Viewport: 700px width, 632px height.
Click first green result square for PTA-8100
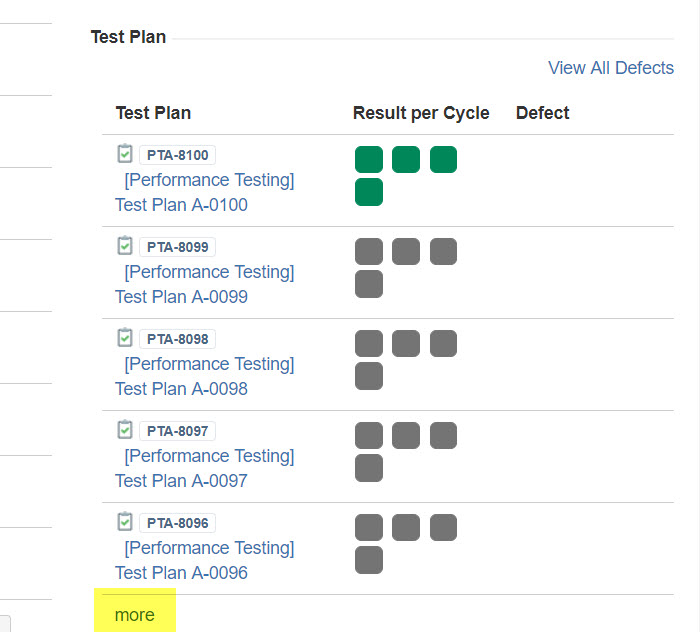369,160
